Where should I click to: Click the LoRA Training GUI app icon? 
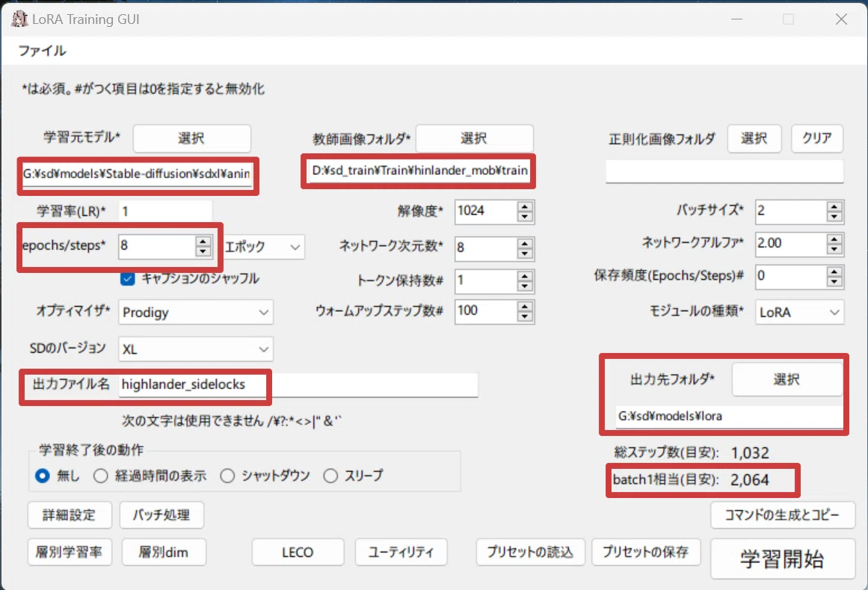coord(19,19)
